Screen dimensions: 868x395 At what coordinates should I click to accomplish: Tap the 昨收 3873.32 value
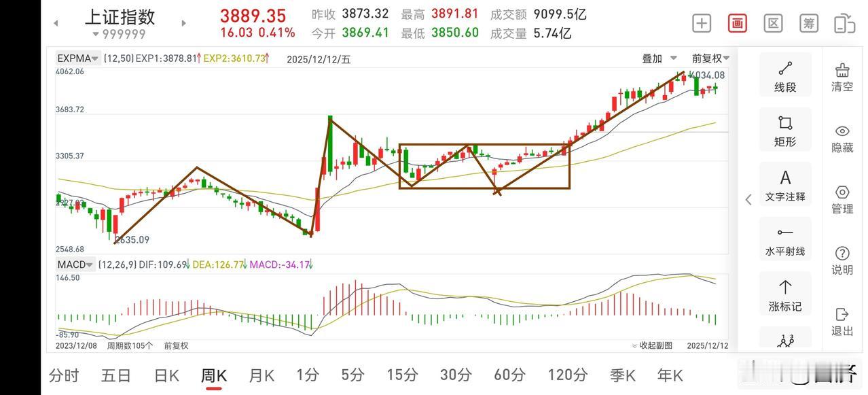point(365,14)
